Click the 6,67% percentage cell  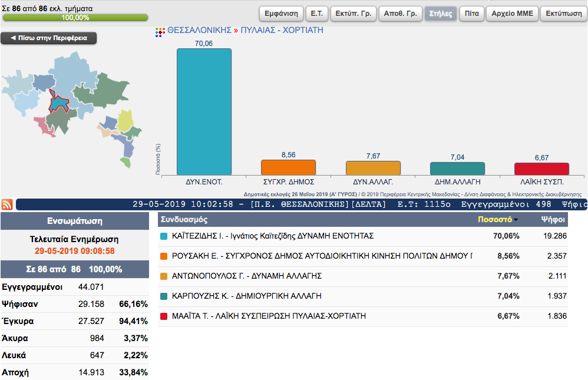(x=508, y=316)
